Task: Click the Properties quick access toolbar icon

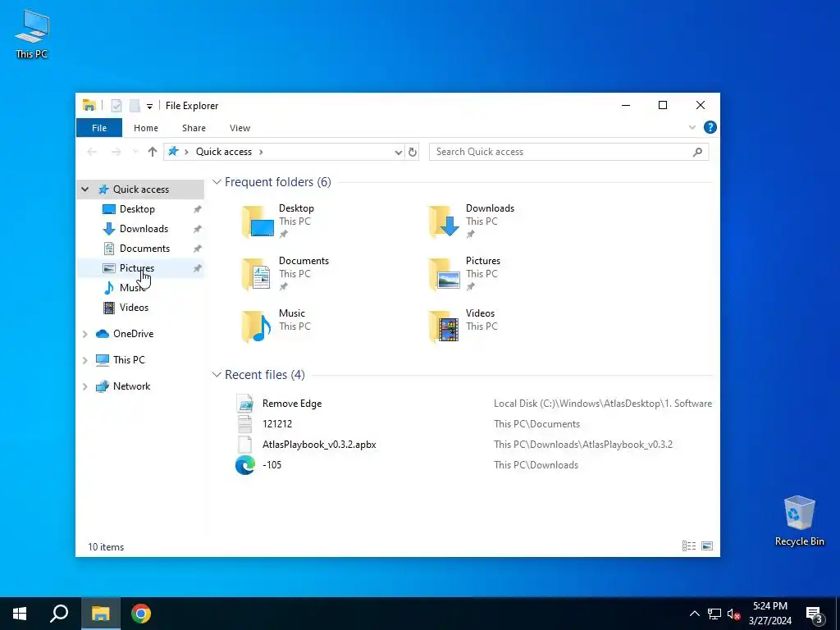Action: (116, 106)
